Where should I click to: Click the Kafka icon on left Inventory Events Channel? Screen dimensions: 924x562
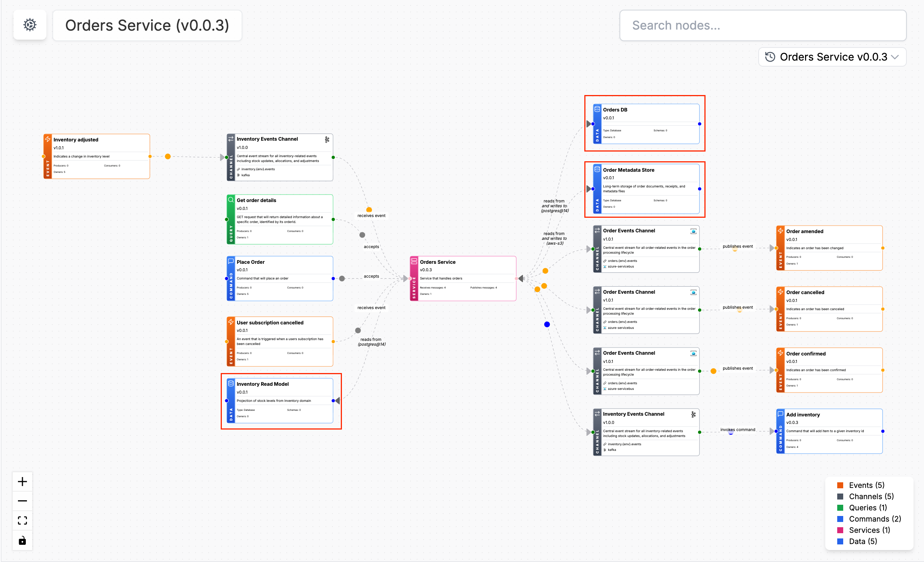click(x=327, y=140)
